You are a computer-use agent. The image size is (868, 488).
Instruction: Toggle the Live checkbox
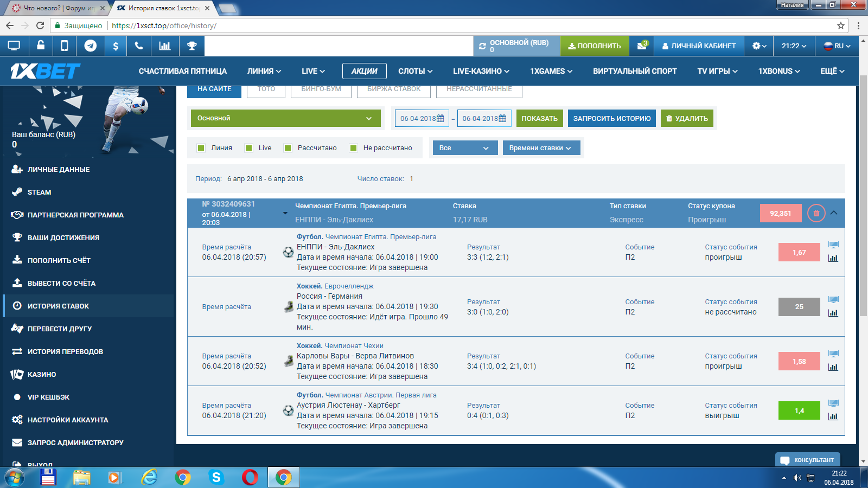pos(249,148)
